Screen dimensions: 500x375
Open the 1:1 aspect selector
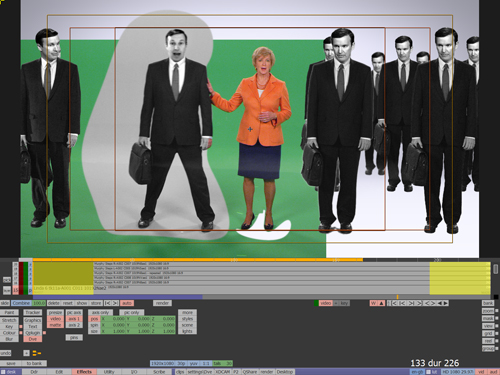(206, 363)
